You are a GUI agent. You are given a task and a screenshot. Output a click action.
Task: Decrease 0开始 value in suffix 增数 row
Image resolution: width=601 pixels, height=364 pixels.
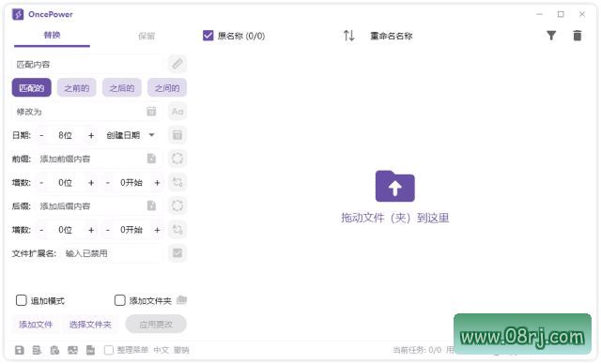click(x=108, y=230)
